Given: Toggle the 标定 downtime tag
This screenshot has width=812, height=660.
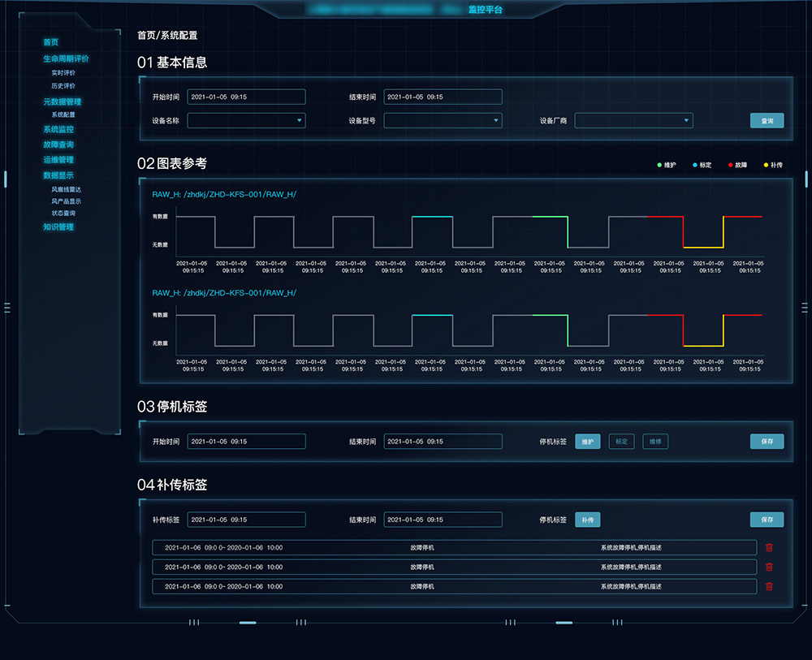Looking at the screenshot, I should tap(621, 442).
